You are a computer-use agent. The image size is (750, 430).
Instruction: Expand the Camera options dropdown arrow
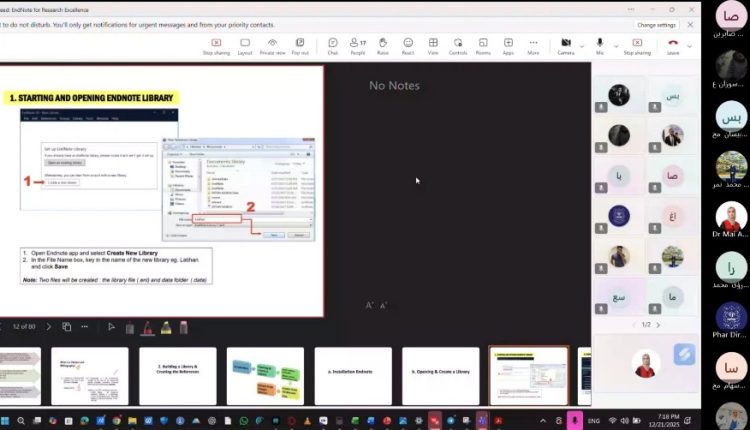(x=580, y=44)
